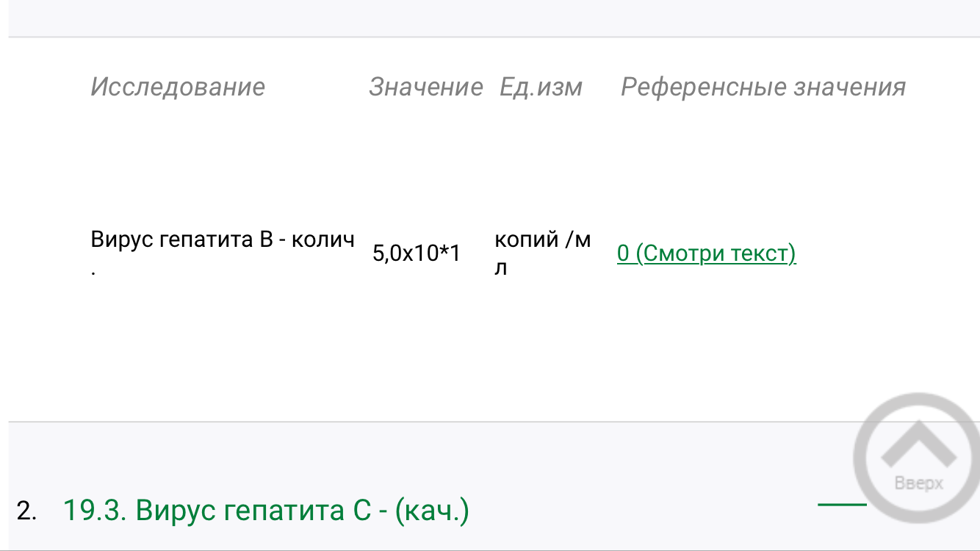Click "(кач.)" in the hepatitis C heading
The width and height of the screenshot is (980, 551).
point(432,511)
